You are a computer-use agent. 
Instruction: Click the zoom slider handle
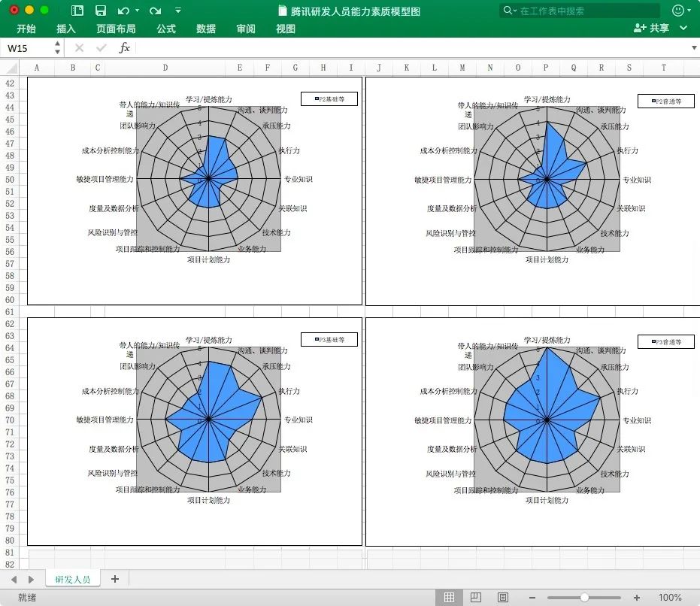(584, 598)
